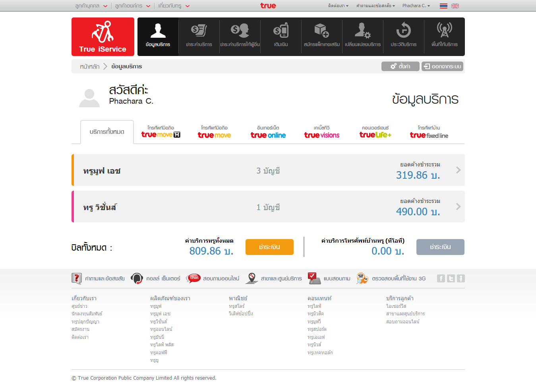Click the add extra package icon
Image resolution: width=536 pixels, height=392 pixels.
click(321, 31)
